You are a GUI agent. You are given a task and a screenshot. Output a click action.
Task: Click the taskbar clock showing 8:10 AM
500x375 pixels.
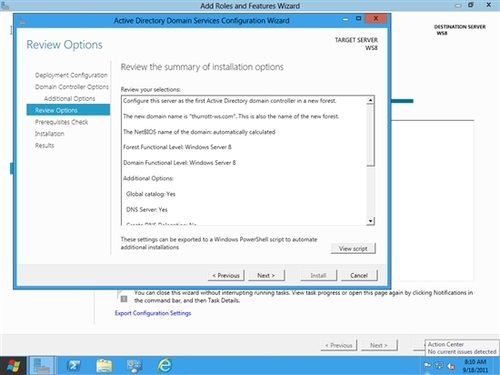click(x=475, y=366)
